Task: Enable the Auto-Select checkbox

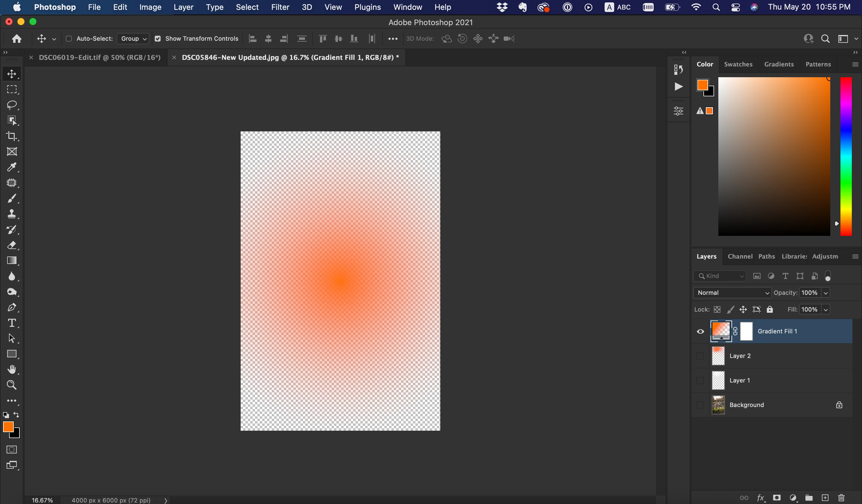Action: 69,39
